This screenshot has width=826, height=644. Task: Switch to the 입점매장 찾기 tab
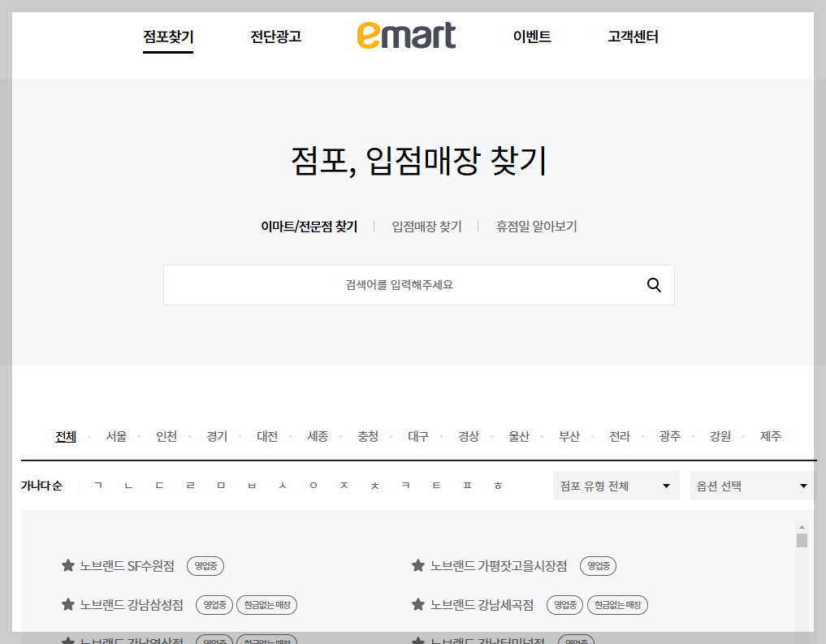[426, 227]
